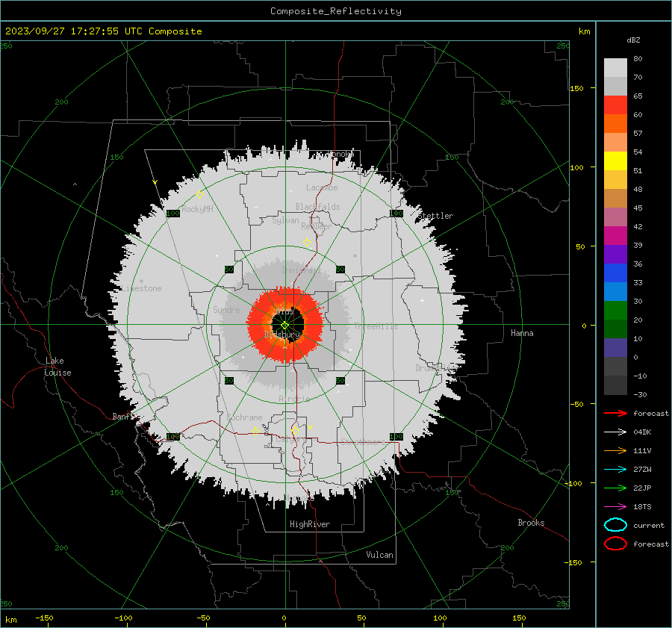Click the red forecast ellipse icon
Screen dimensions: 672x628
(x=615, y=544)
